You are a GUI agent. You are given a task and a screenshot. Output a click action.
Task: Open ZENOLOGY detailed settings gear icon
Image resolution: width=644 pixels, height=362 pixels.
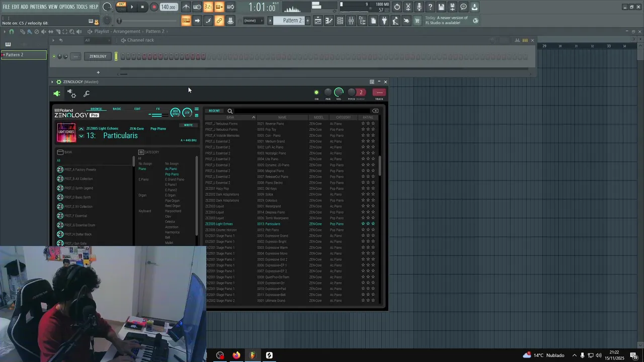pyautogui.click(x=71, y=94)
